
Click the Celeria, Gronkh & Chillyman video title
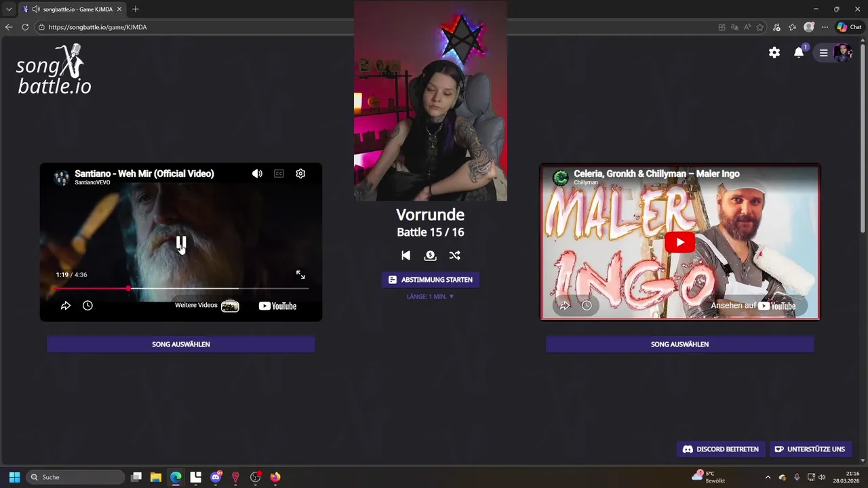(656, 174)
